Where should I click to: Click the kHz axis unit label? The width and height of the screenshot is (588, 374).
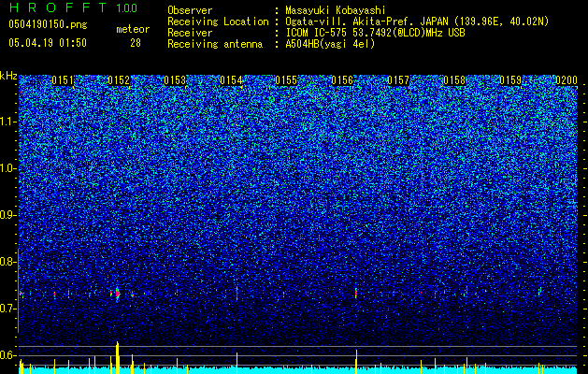(x=8, y=76)
